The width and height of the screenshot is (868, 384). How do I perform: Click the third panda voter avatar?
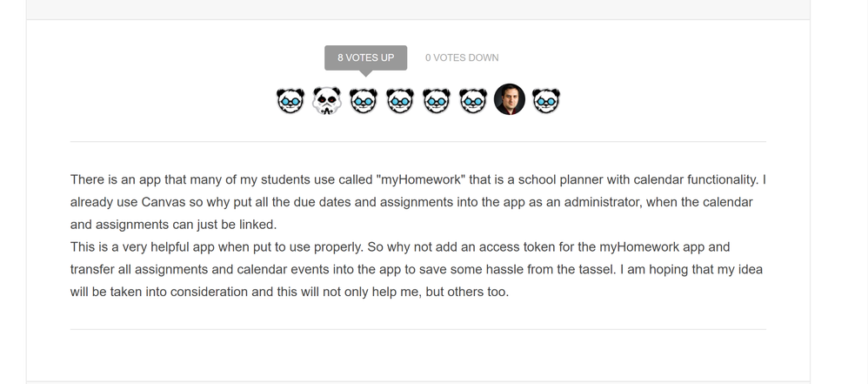point(364,100)
